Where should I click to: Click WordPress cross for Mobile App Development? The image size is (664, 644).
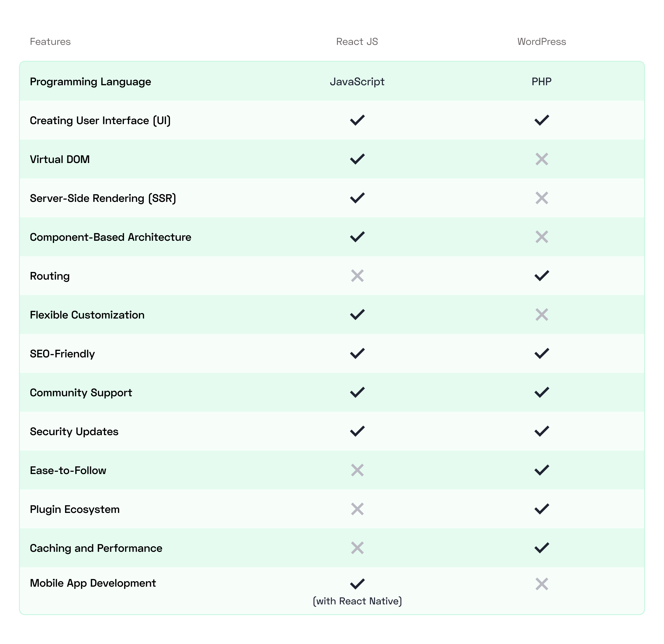pyautogui.click(x=541, y=584)
